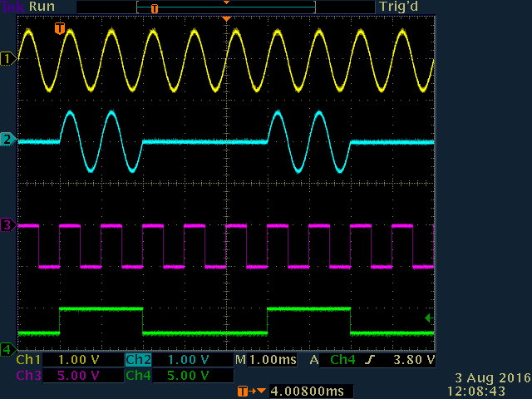Screen dimensions: 532x399
Task: Click the orange T trigger marker on graticule
Action: (x=59, y=29)
